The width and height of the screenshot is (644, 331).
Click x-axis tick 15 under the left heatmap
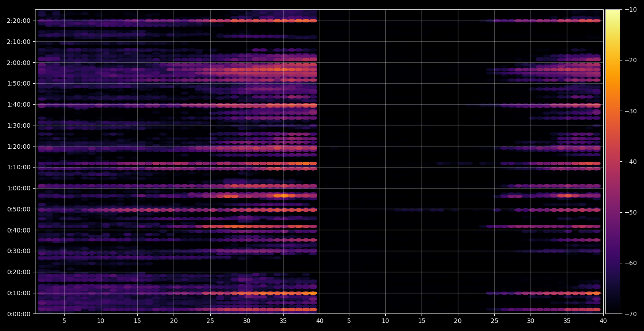click(x=137, y=321)
